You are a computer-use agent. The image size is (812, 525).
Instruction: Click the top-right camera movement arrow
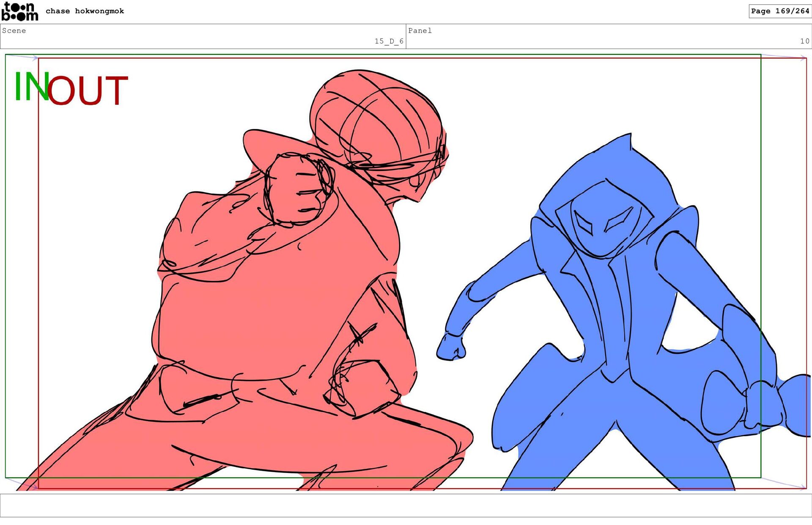[785, 57]
